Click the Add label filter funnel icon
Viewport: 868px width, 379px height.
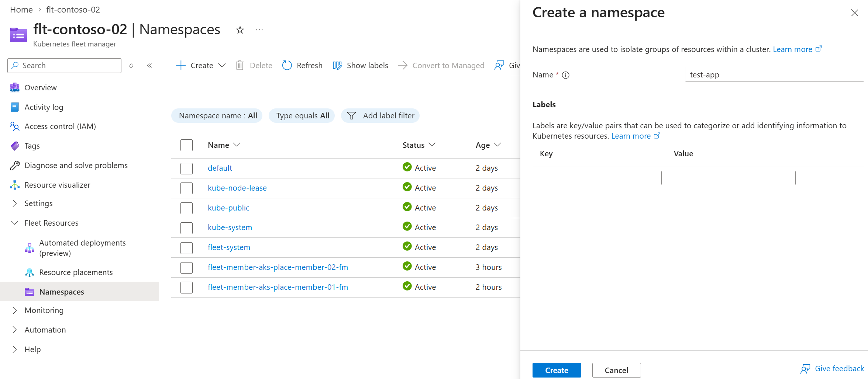coord(352,116)
